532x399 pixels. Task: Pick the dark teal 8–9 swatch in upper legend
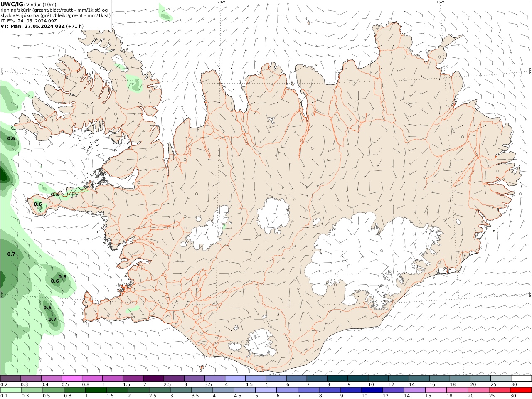337,378
